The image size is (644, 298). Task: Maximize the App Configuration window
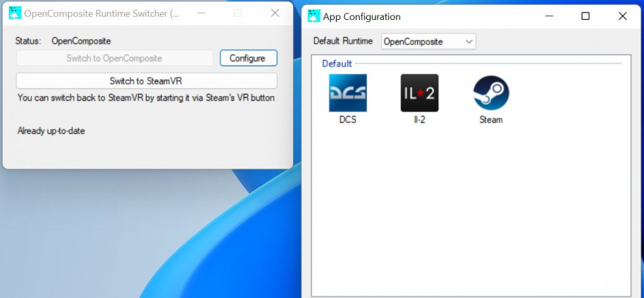point(585,16)
